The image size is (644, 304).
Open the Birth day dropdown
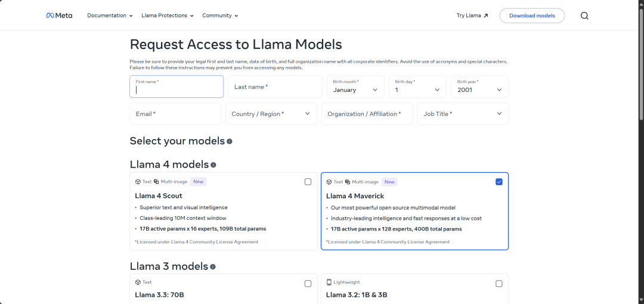click(417, 87)
